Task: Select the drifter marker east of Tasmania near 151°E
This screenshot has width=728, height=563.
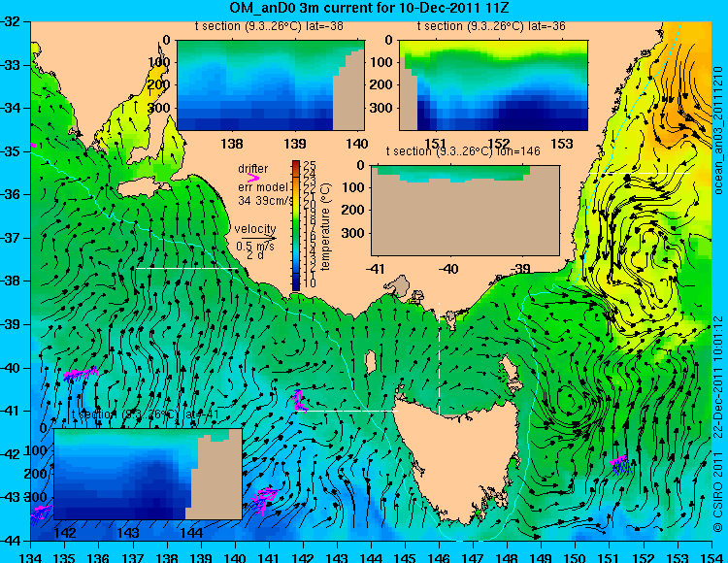Action: [621, 464]
